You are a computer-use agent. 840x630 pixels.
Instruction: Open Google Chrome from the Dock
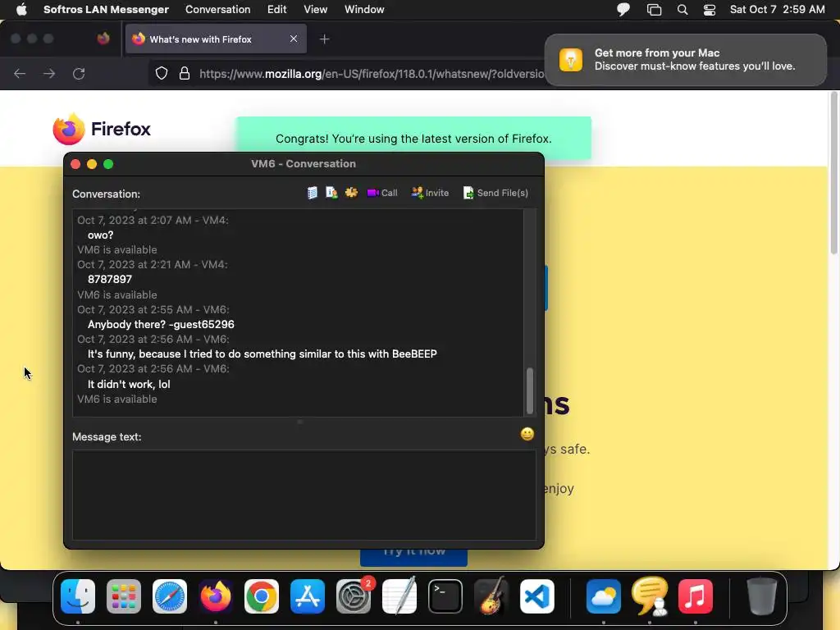(262, 596)
